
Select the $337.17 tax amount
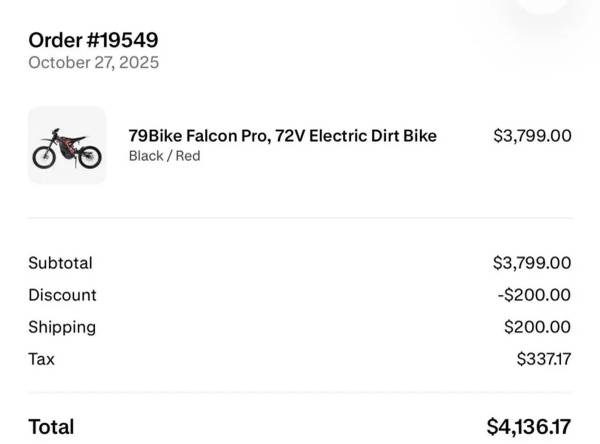coord(544,358)
